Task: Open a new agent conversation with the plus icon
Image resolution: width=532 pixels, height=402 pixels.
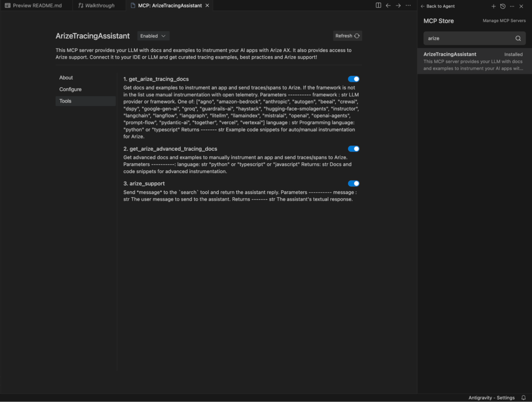Action: pos(493,6)
